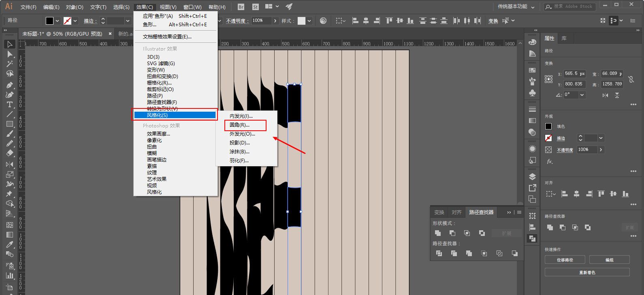The height and width of the screenshot is (295, 644).
Task: Open the Brushes panel from dock
Action: 532,81
